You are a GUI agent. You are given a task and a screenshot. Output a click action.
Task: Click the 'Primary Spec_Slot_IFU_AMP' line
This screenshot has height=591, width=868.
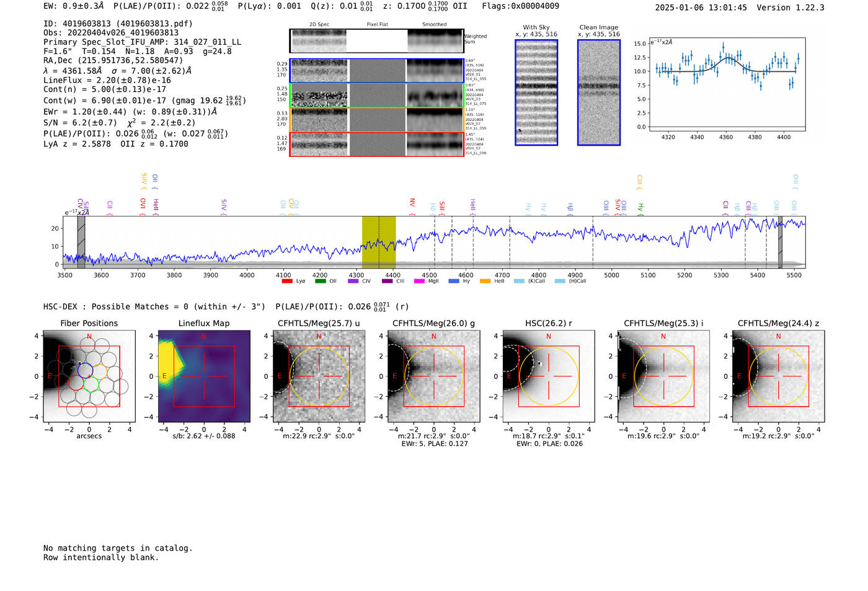143,42
